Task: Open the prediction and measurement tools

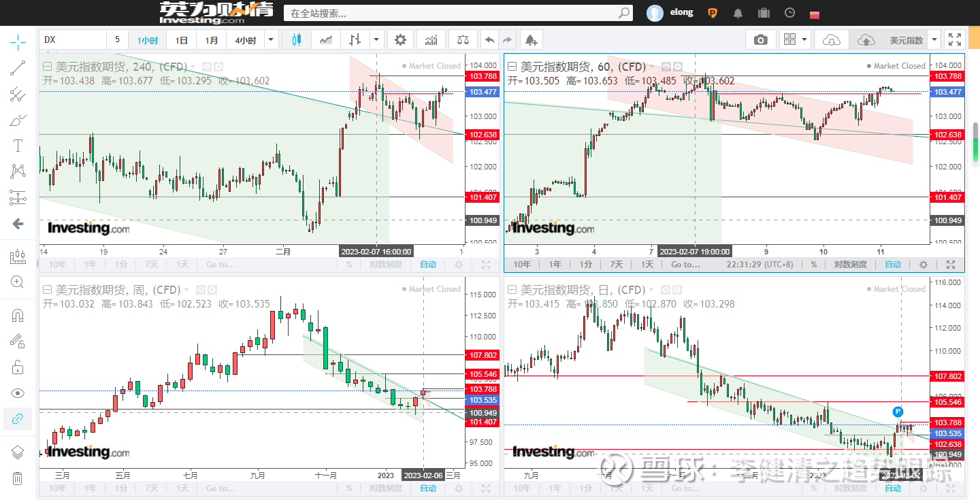Action: pyautogui.click(x=18, y=198)
